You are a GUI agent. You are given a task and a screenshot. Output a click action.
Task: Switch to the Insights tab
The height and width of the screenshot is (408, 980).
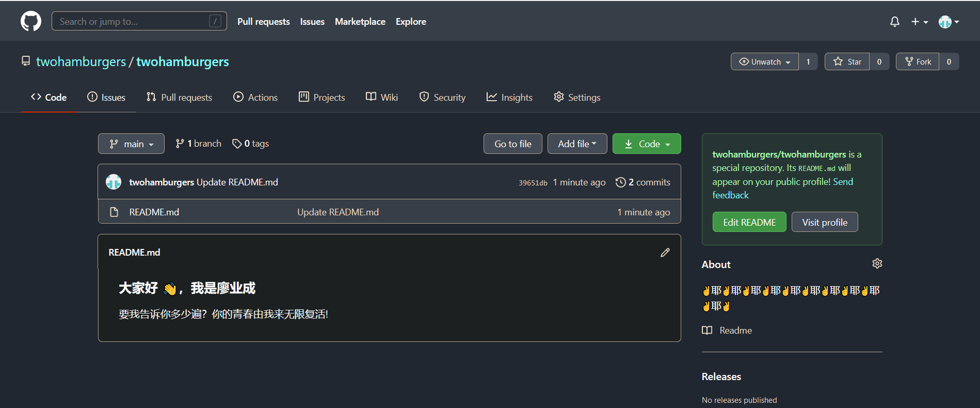pyautogui.click(x=509, y=97)
